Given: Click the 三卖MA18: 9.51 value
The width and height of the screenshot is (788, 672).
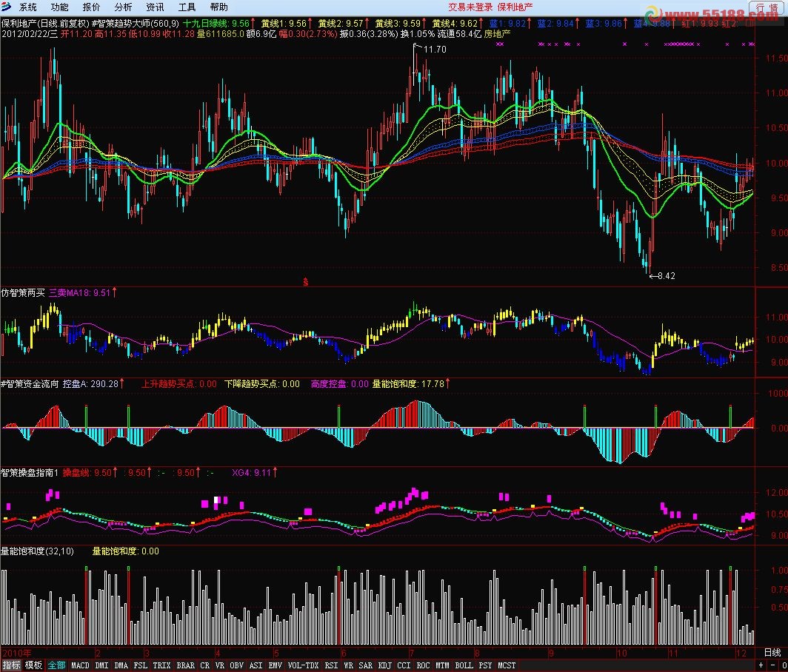Looking at the screenshot, I should pyautogui.click(x=79, y=292).
